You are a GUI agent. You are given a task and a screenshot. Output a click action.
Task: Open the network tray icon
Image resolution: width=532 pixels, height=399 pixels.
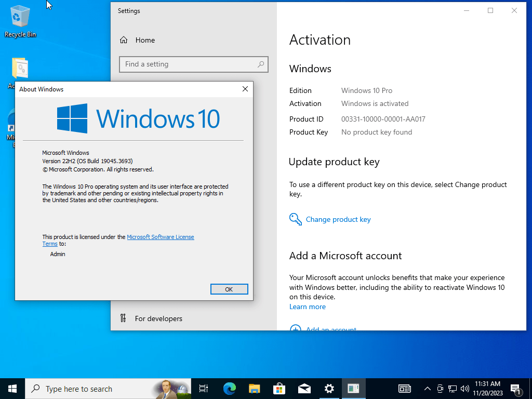pyautogui.click(x=453, y=389)
